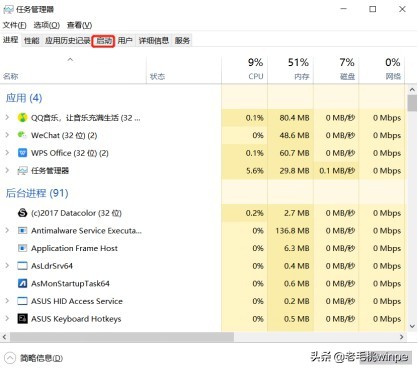
Task: Click the 60.7 MB memory value
Action: click(x=294, y=153)
